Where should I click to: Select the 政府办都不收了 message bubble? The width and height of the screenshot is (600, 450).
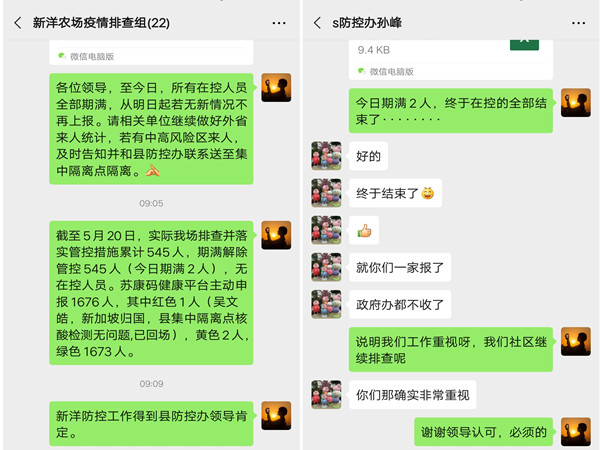[400, 305]
